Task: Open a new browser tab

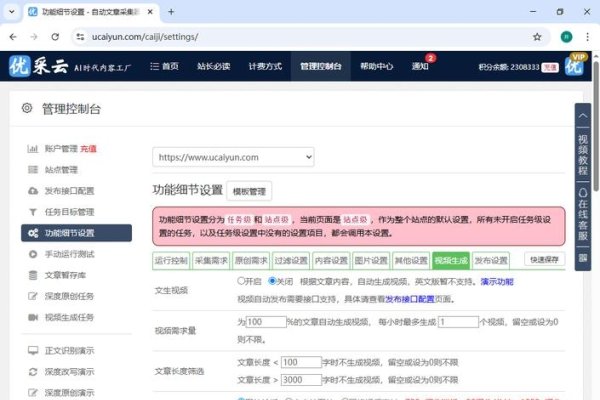Action: click(171, 12)
